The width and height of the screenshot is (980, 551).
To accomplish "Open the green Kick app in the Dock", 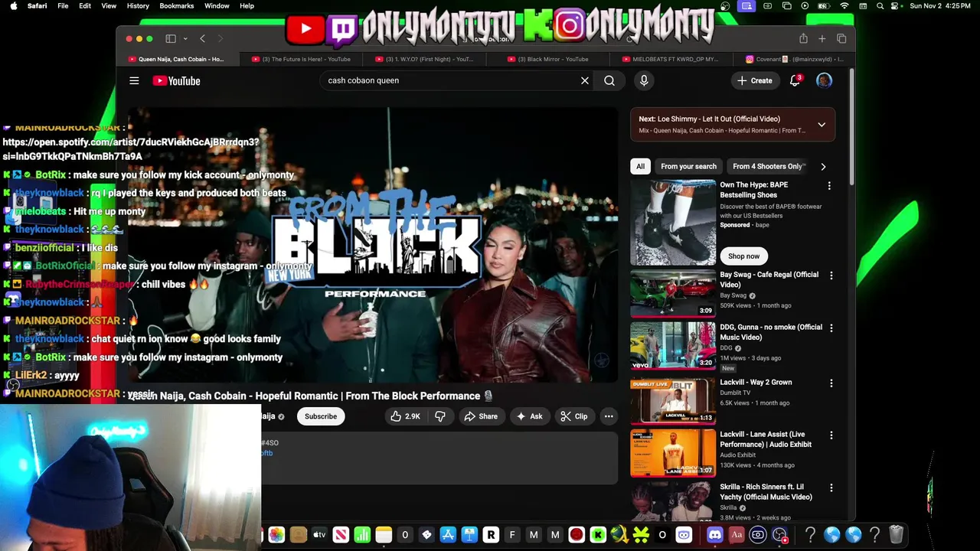I will (598, 535).
